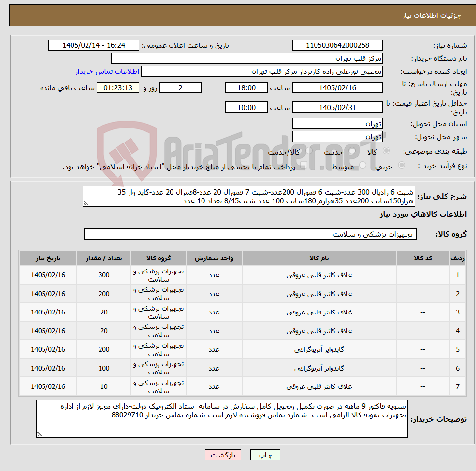This screenshot has height=471, width=476.
Task: Click quantity 20 in row 3
Action: [104, 312]
